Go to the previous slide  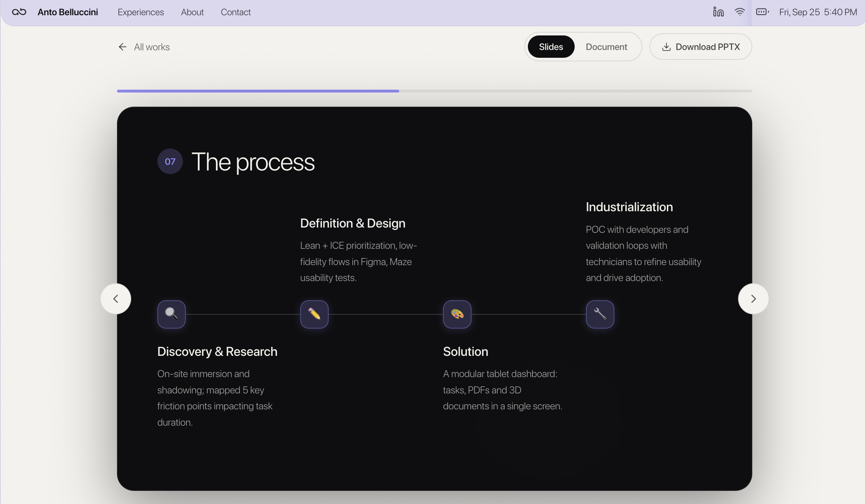(x=116, y=299)
